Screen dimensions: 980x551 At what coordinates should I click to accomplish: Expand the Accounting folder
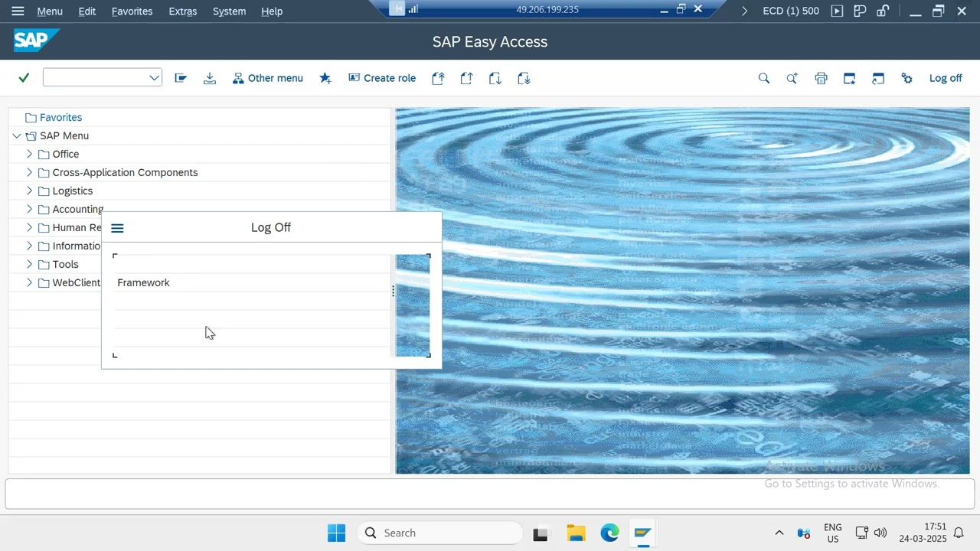(x=29, y=209)
